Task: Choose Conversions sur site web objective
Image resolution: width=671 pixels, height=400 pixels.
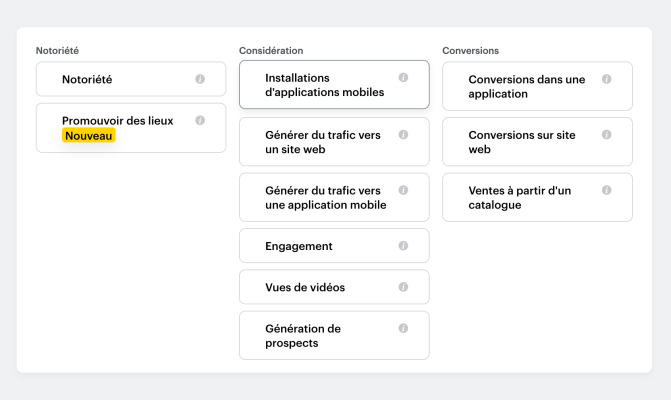Action: (525, 142)
